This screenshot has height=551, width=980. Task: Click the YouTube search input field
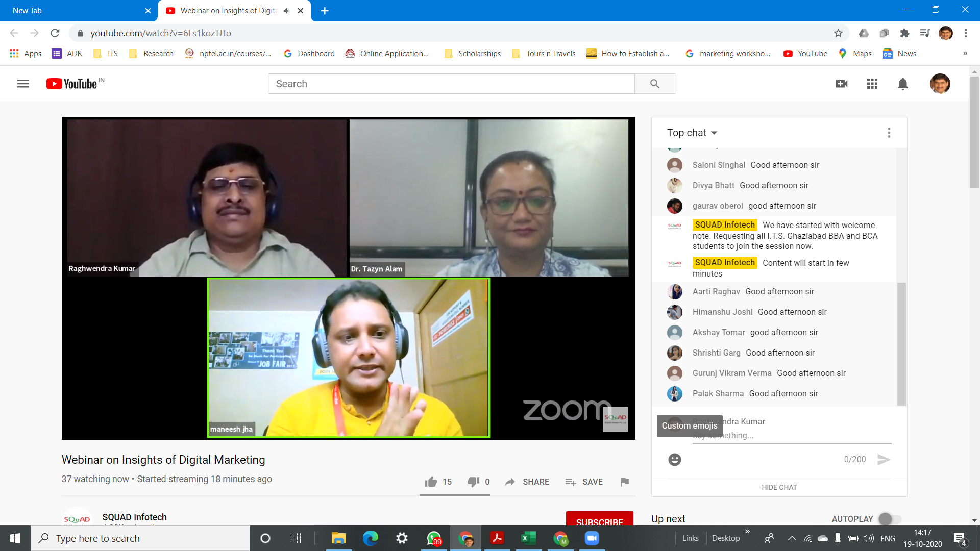click(451, 84)
